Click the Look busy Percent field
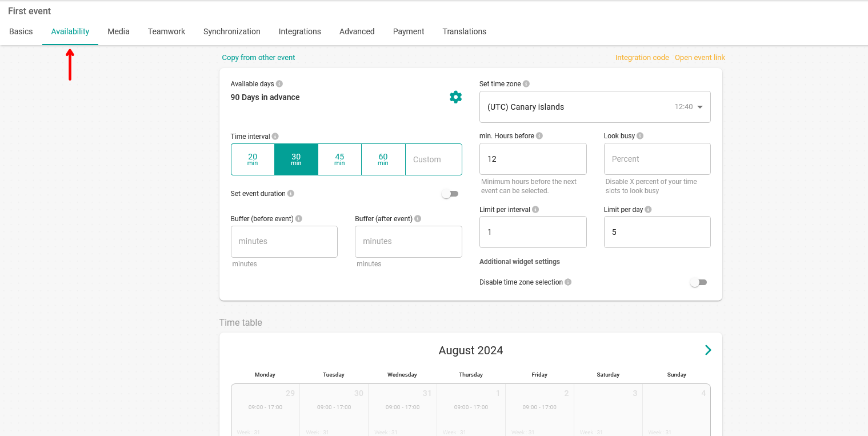Image resolution: width=868 pixels, height=436 pixels. pyautogui.click(x=657, y=159)
